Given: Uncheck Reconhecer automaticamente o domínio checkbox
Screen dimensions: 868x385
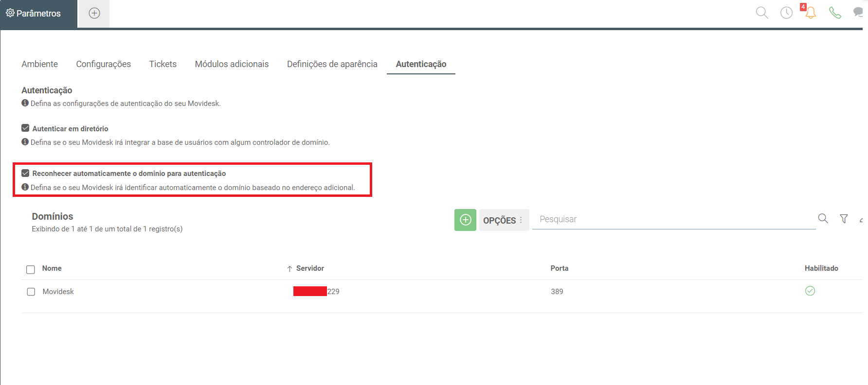Looking at the screenshot, I should click(25, 173).
